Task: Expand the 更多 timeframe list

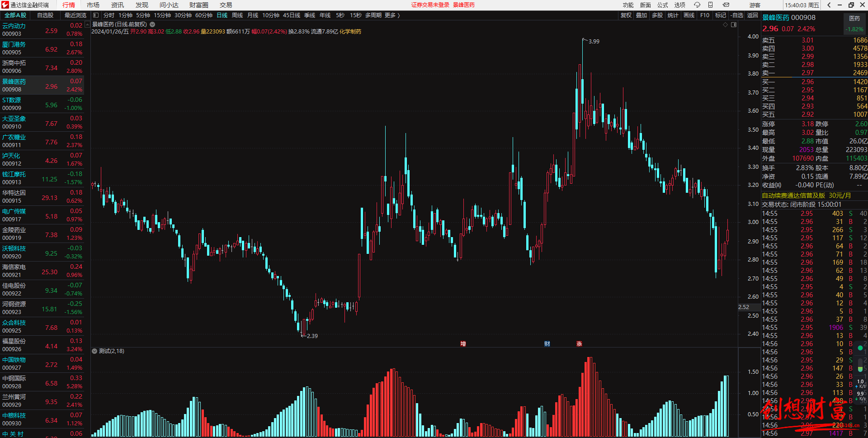Action: [x=392, y=15]
